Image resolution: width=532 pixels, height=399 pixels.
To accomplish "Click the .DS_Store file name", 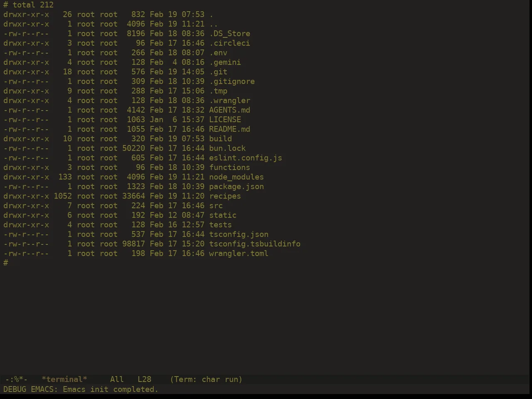I will pyautogui.click(x=229, y=34).
